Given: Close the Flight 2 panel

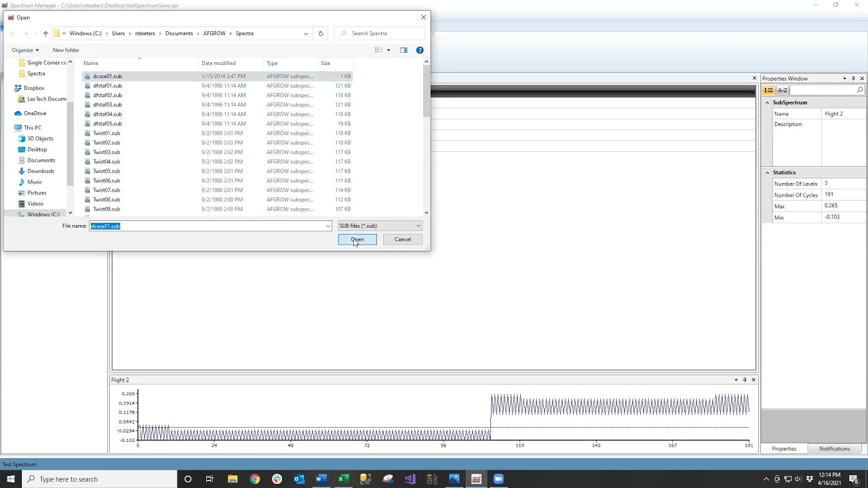Looking at the screenshot, I should tap(753, 380).
